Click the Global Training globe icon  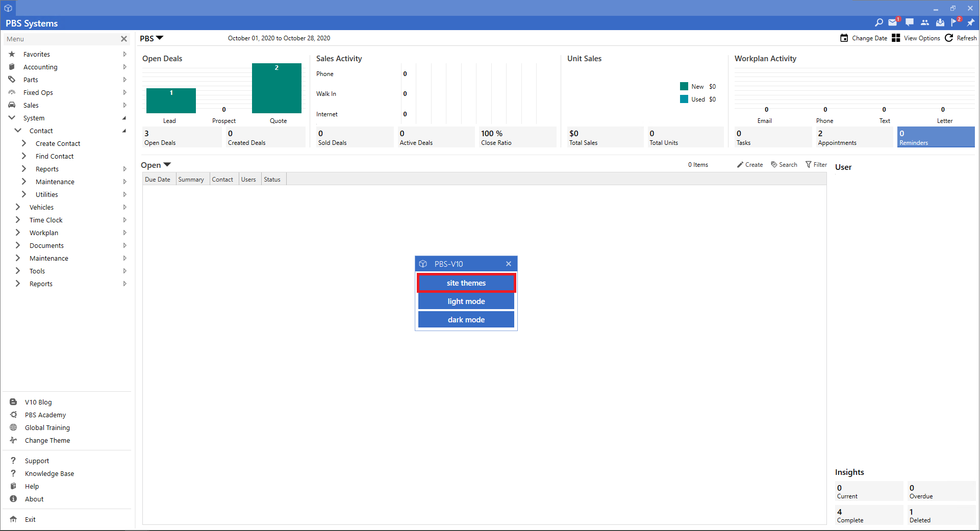coord(13,427)
